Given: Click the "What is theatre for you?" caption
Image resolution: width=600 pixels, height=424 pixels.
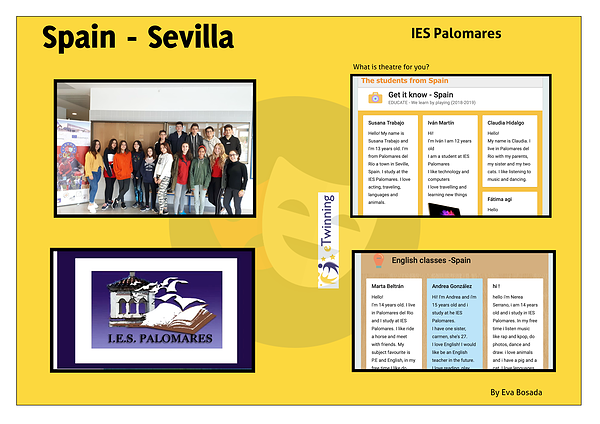Looking at the screenshot, I should pos(391,67).
